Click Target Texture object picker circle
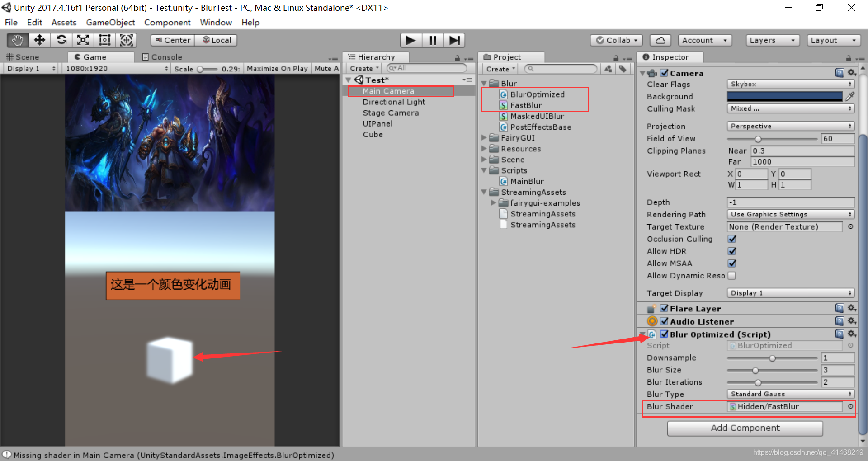 850,226
